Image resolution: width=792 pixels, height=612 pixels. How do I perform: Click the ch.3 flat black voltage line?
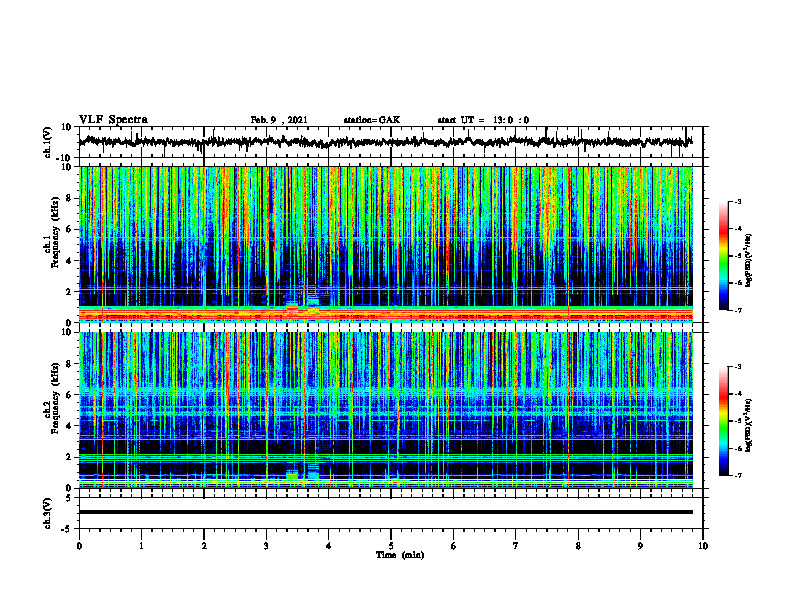(x=385, y=512)
